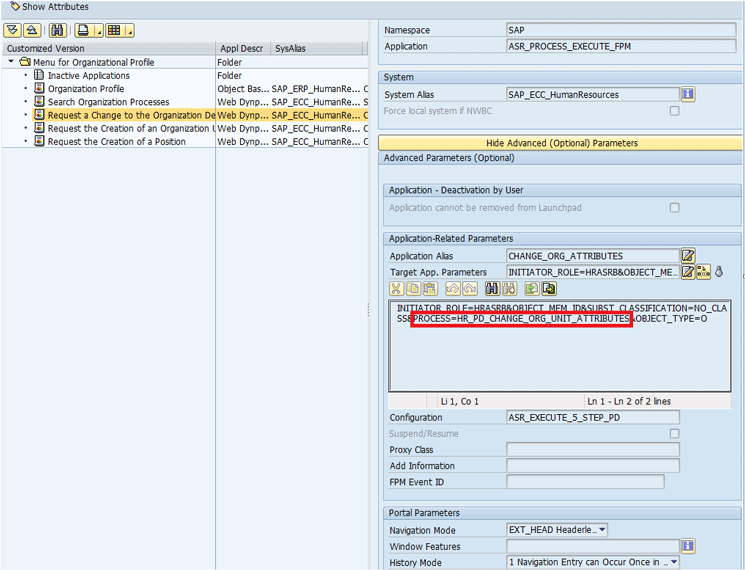Click the Collapse All Nodes toolbar icon
The image size is (745, 570).
[32, 30]
